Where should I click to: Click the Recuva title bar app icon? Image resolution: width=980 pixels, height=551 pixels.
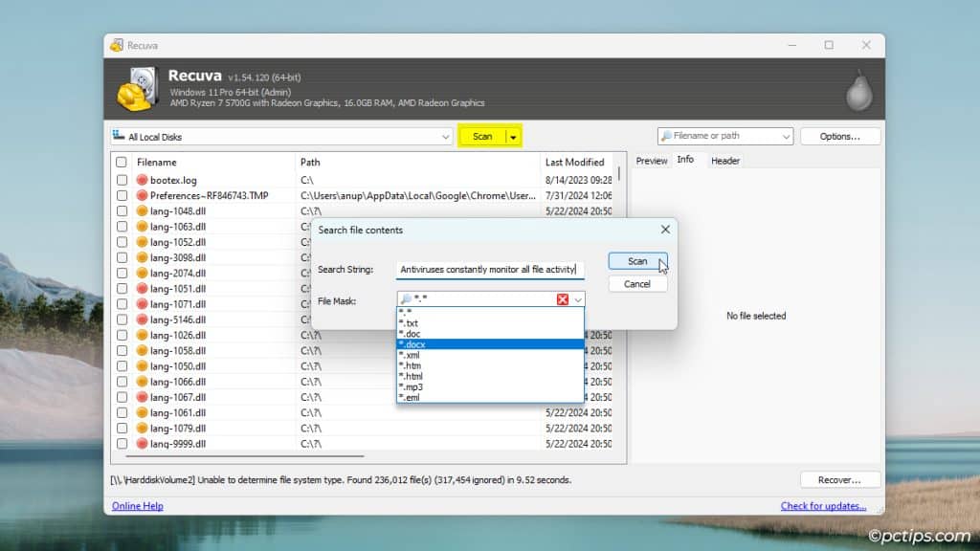tap(117, 45)
